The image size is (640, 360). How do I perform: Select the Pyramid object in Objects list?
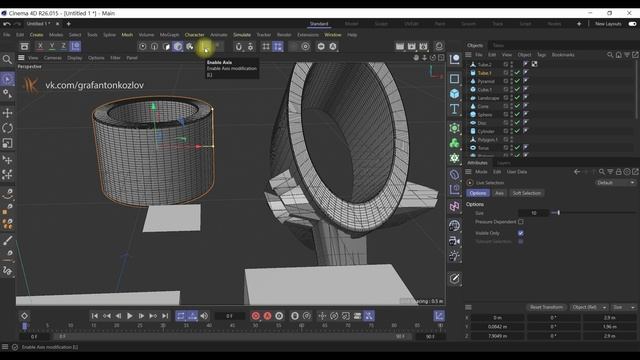[x=486, y=81]
